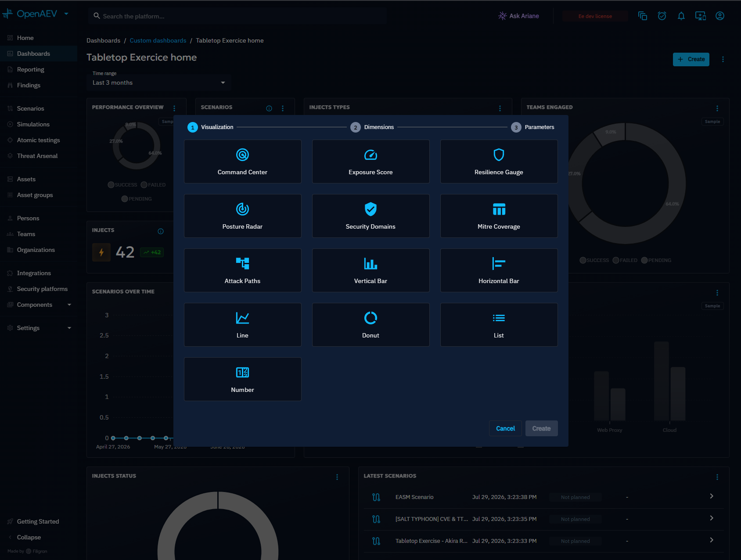Go to step 3 Parameters
Viewport: 741px width, 560px height.
(x=533, y=127)
